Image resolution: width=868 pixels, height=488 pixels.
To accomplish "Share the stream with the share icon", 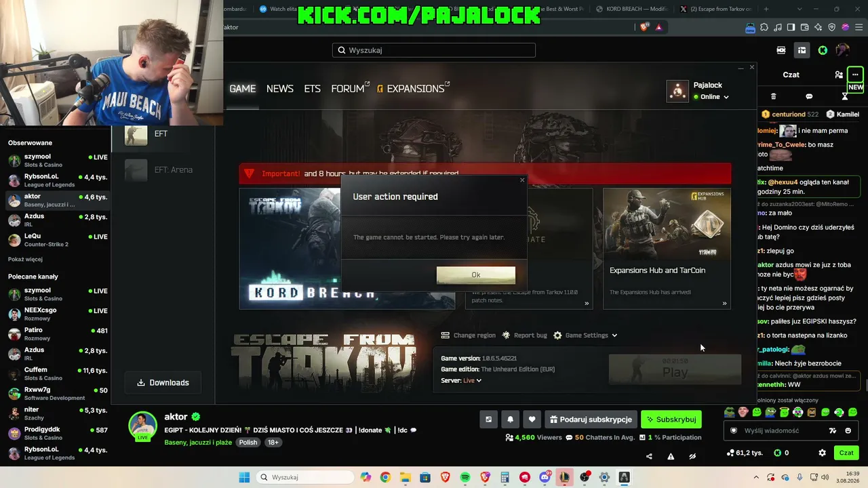I will pyautogui.click(x=649, y=457).
